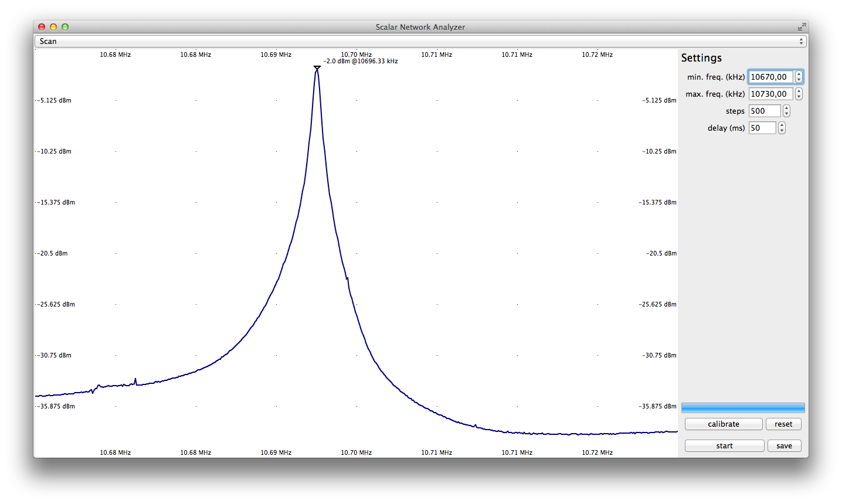This screenshot has width=842, height=504.
Task: Click the delay (ms) stepper arrows
Action: coord(782,128)
